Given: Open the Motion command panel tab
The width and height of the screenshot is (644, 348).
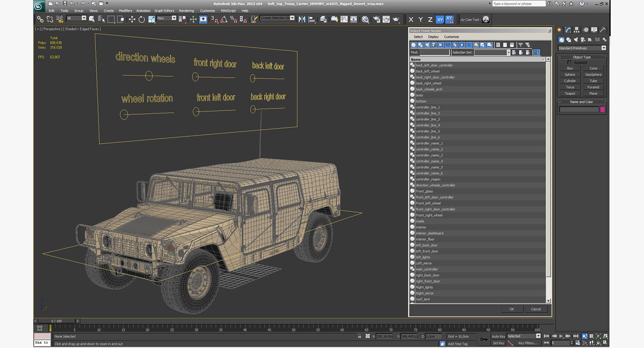Looking at the screenshot, I should tap(586, 30).
